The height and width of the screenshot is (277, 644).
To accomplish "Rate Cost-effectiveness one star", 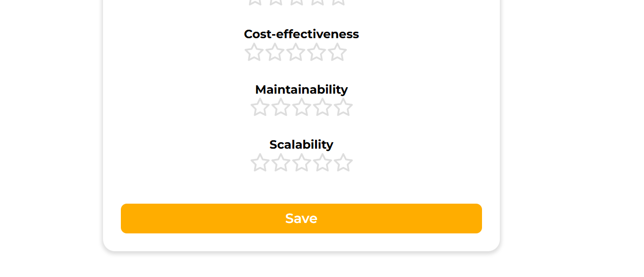I will click(254, 52).
